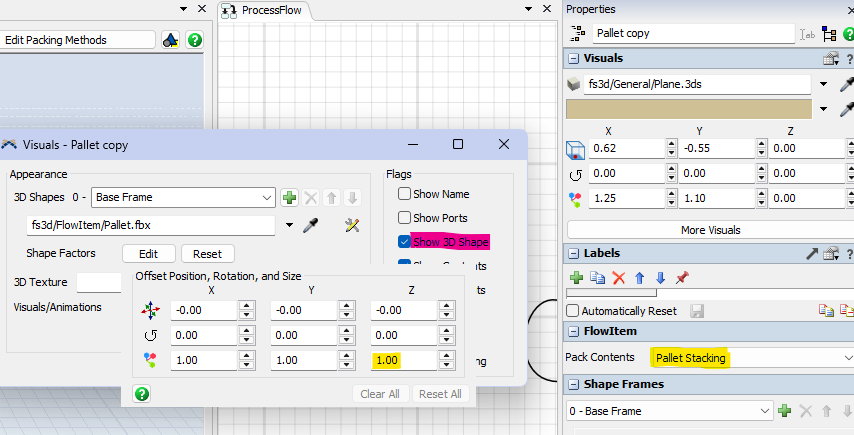854x435 pixels.
Task: Click the green help icon in Visuals dialog
Action: pyautogui.click(x=142, y=394)
